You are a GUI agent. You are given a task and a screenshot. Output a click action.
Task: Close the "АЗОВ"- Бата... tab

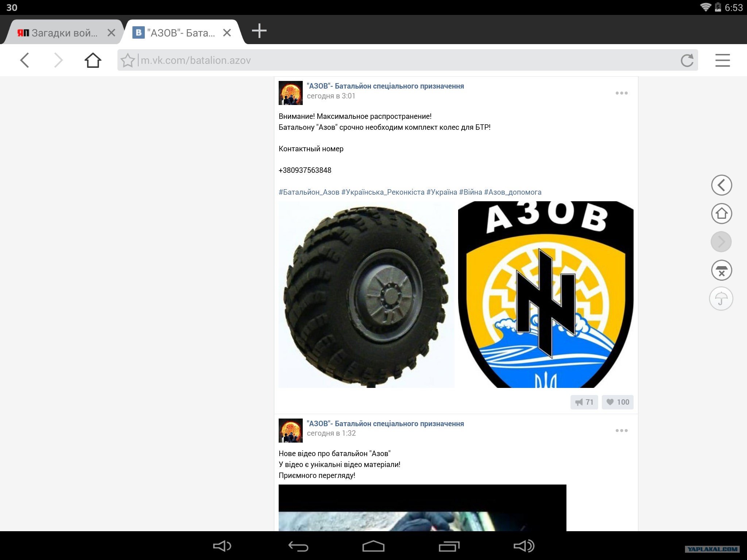[227, 33]
